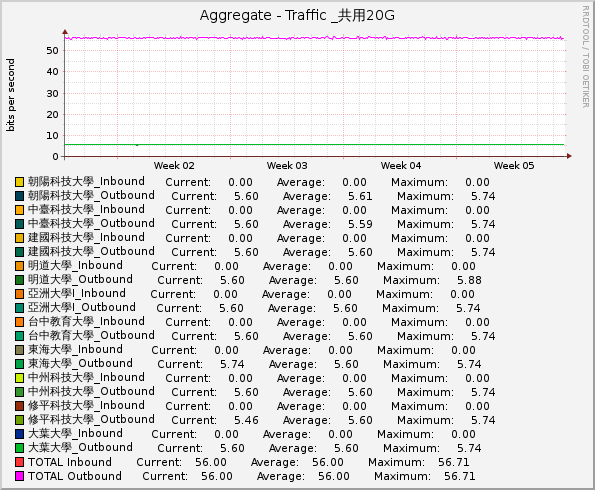Select the 台中教育大學_Outbound color square

pos(19,336)
